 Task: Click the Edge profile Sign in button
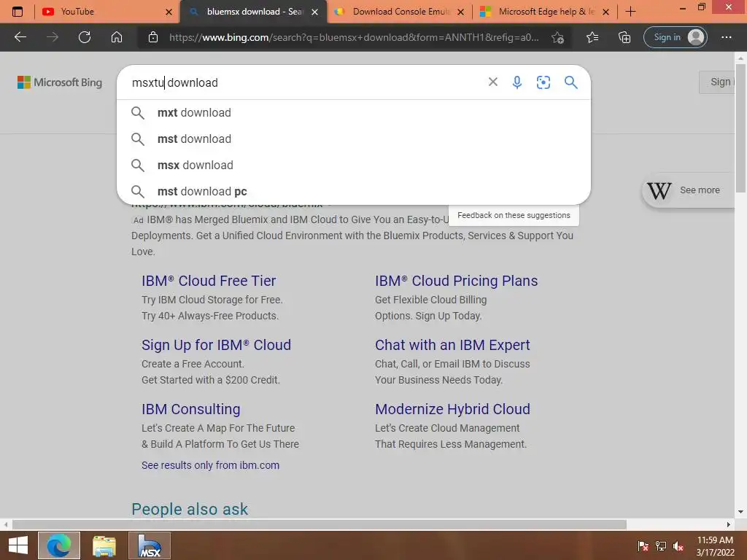676,37
